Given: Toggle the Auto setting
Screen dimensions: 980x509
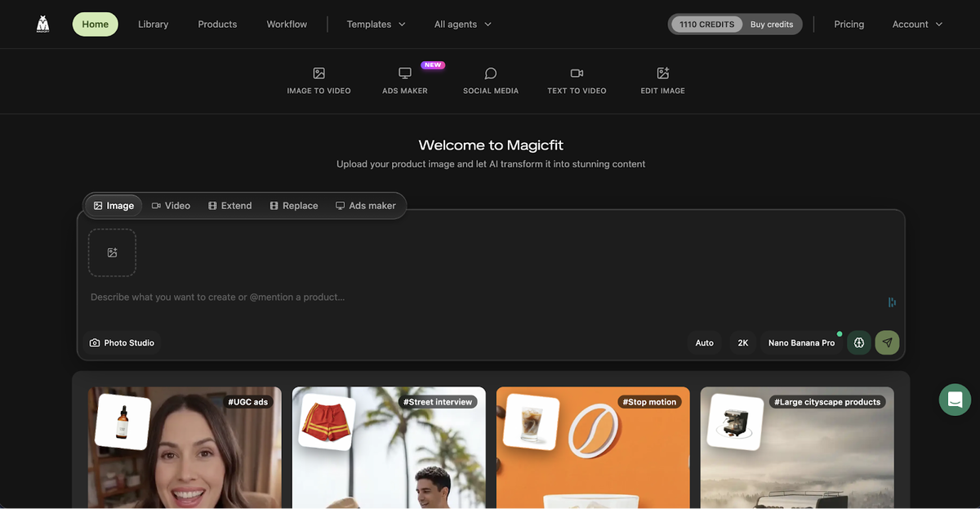Looking at the screenshot, I should 704,342.
